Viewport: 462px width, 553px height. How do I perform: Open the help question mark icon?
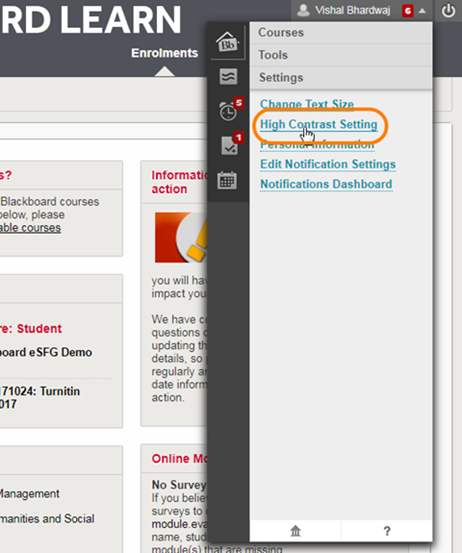(x=387, y=531)
